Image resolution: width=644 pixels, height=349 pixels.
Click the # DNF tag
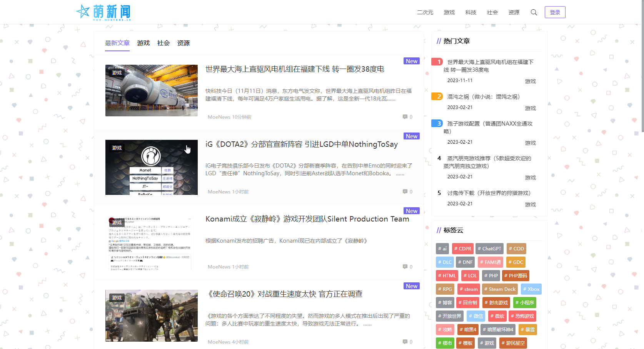pos(465,262)
